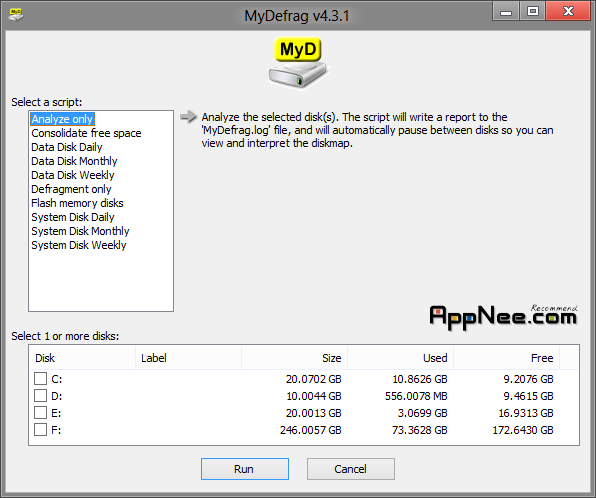Click the 556.0078 MB used value

(416, 396)
